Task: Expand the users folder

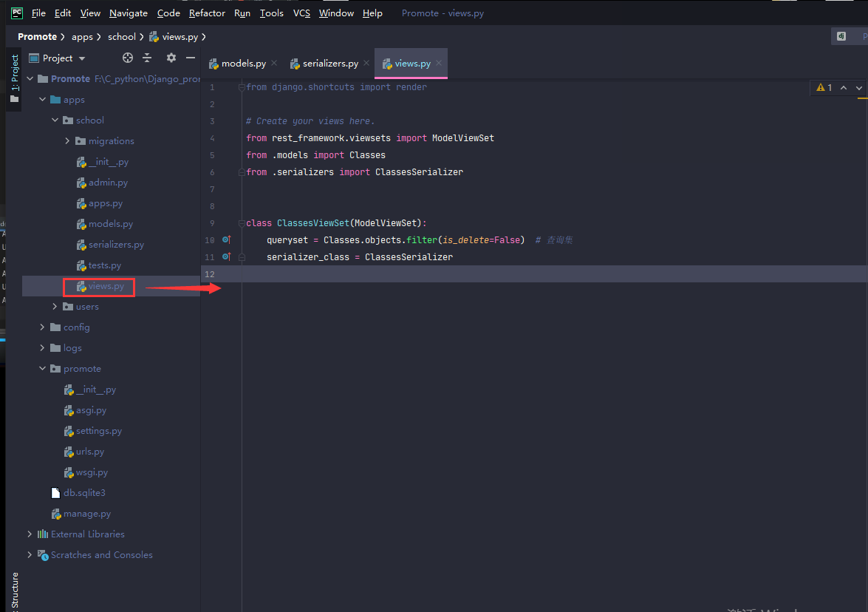Action: 55,306
